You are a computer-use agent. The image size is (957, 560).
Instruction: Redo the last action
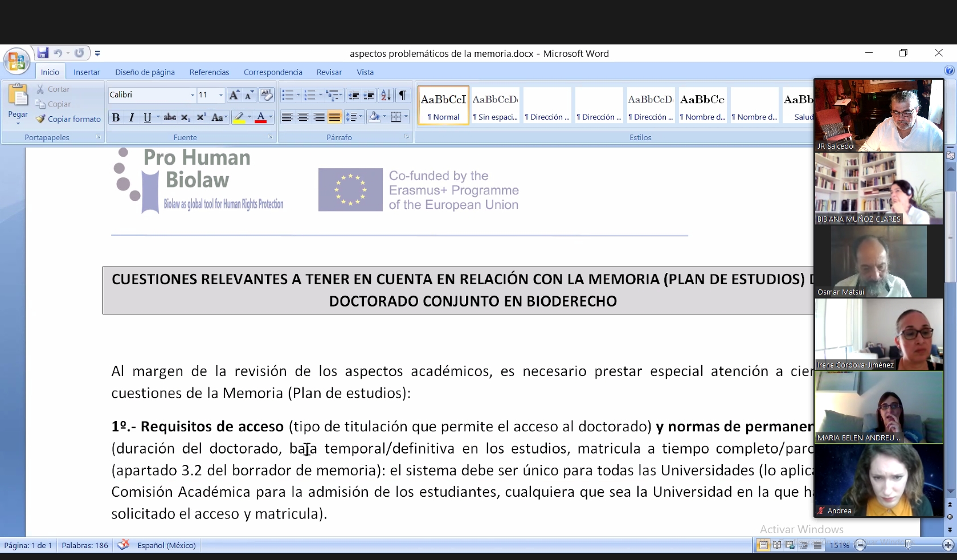[79, 53]
